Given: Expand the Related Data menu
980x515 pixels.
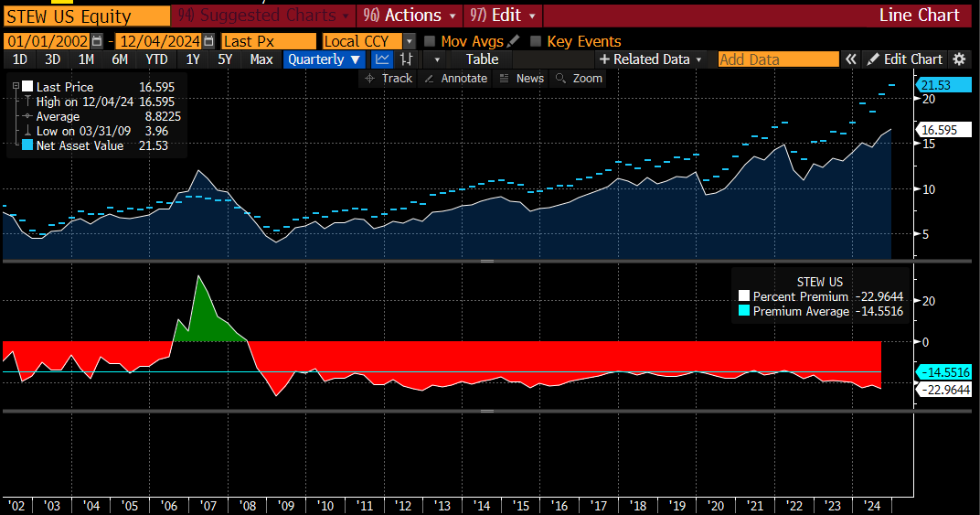Looking at the screenshot, I should point(651,59).
